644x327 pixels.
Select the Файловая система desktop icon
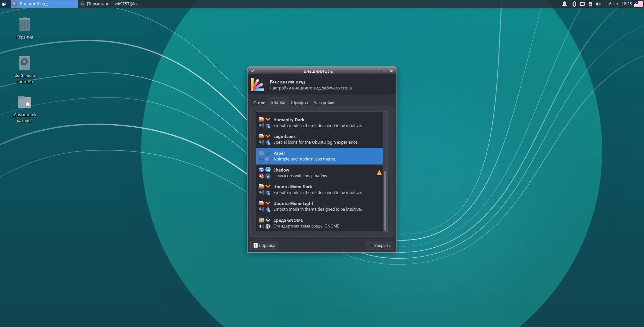click(24, 70)
